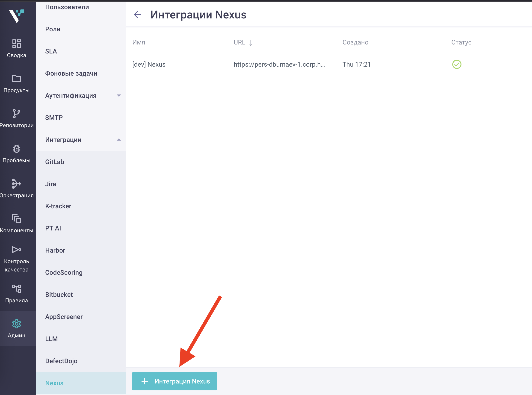Open the GitLab integration menu item

[55, 162]
